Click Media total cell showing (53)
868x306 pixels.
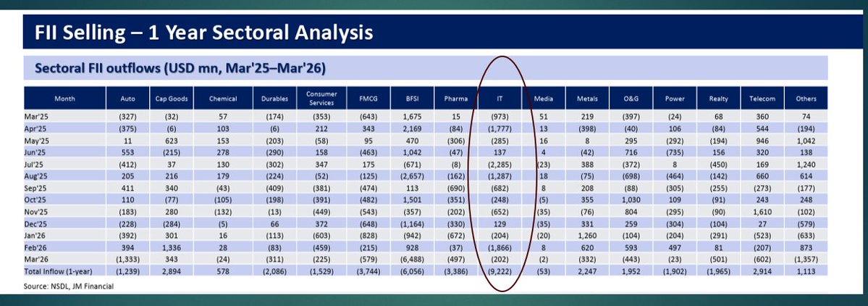(x=544, y=271)
